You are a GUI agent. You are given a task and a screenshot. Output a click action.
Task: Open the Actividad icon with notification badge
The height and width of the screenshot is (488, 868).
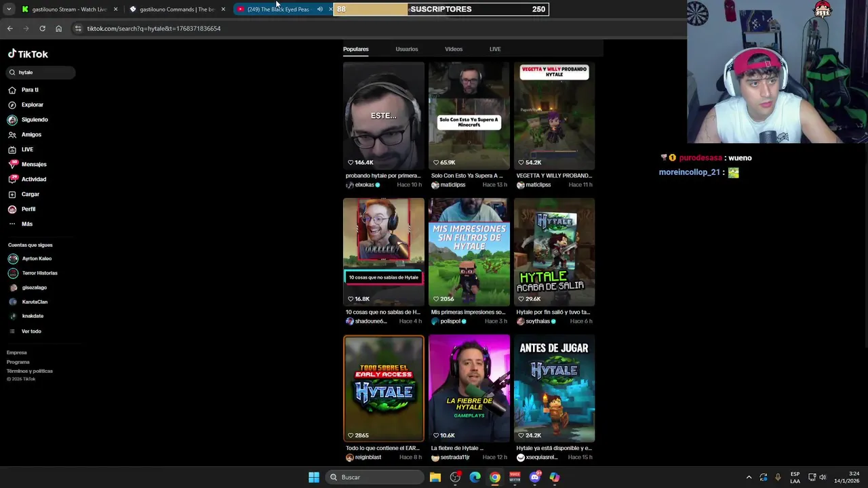point(13,179)
